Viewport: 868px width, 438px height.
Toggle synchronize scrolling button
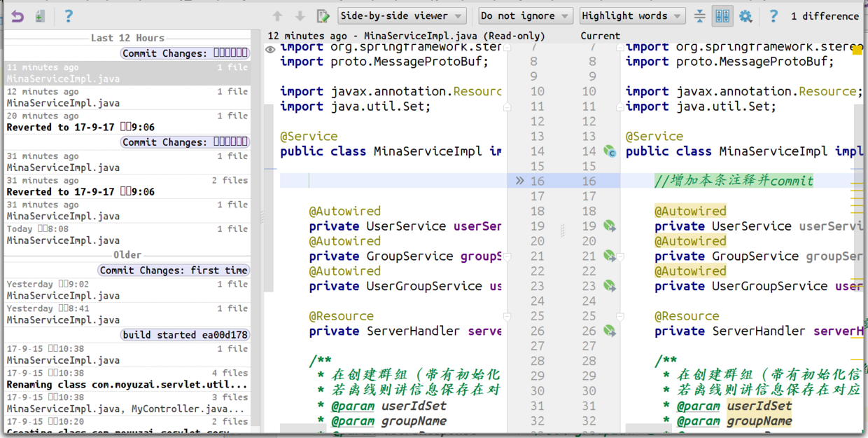722,16
